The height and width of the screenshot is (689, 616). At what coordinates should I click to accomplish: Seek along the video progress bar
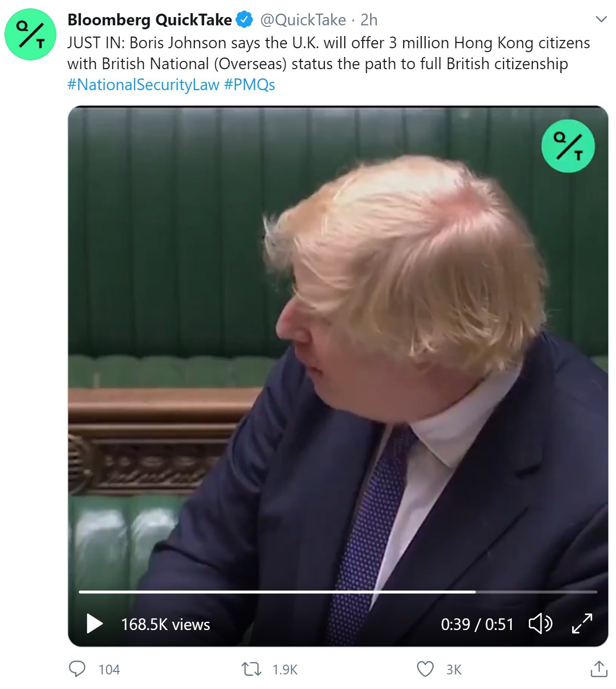338,592
